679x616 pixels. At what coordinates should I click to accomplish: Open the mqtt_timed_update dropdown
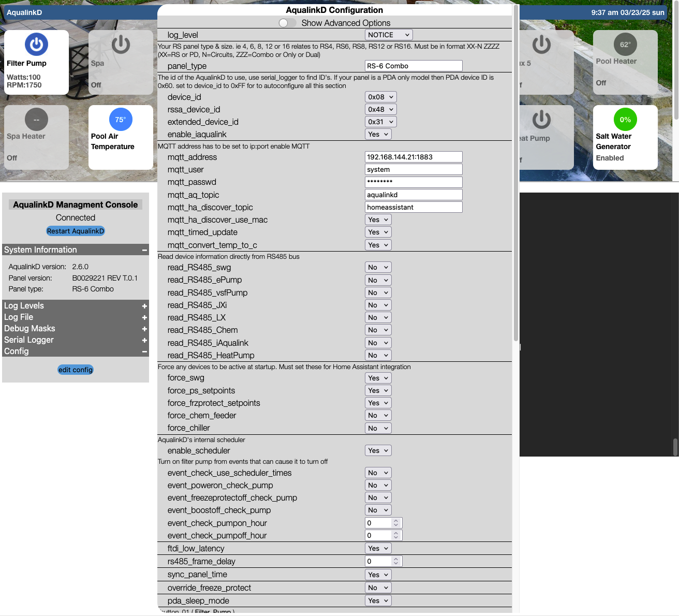[378, 232]
